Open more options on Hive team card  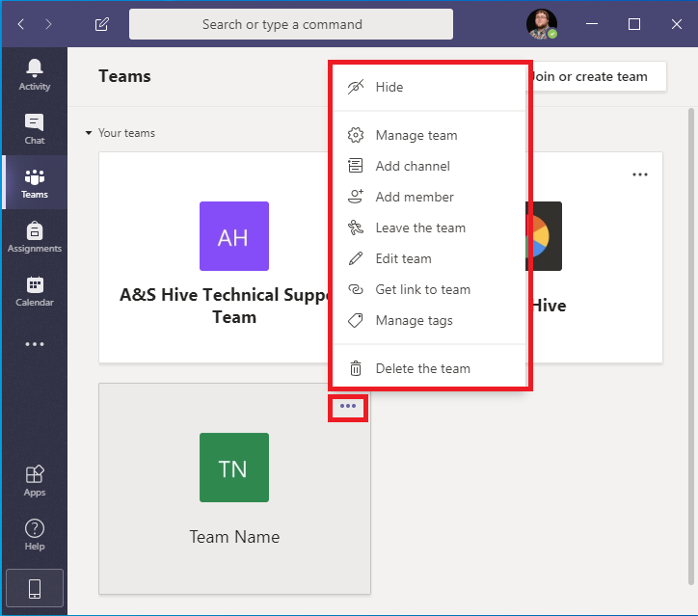click(640, 174)
